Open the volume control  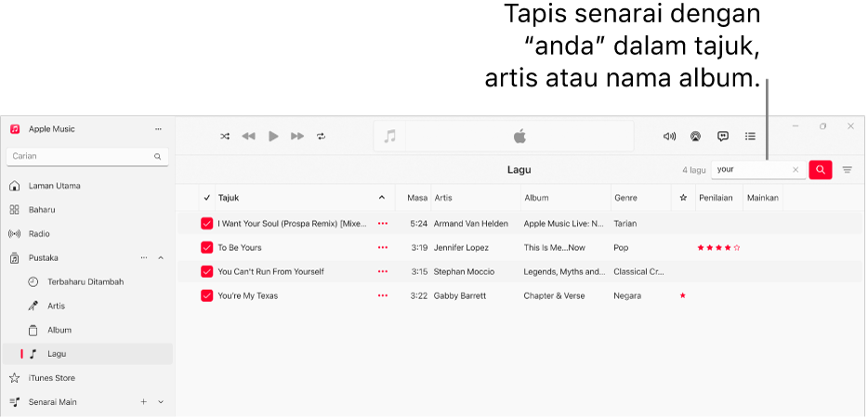669,137
